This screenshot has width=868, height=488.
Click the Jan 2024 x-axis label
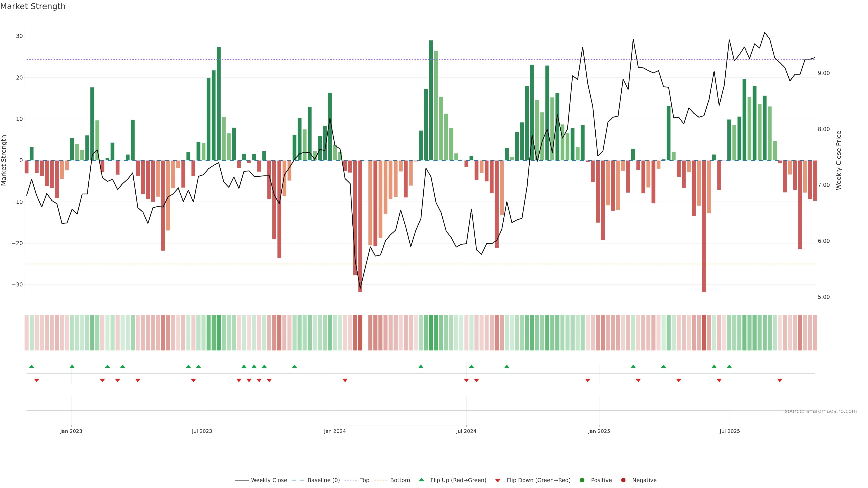pyautogui.click(x=335, y=431)
